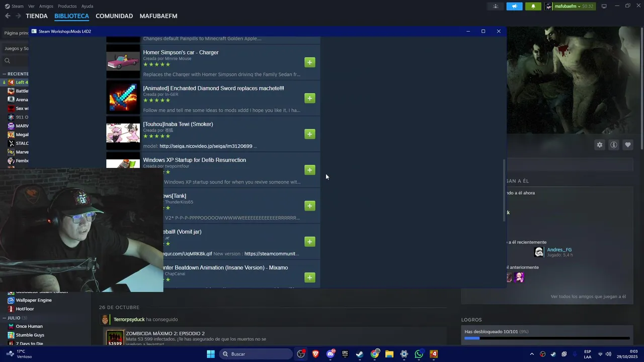Select Once Human in library list
The width and height of the screenshot is (644, 362).
click(29, 326)
